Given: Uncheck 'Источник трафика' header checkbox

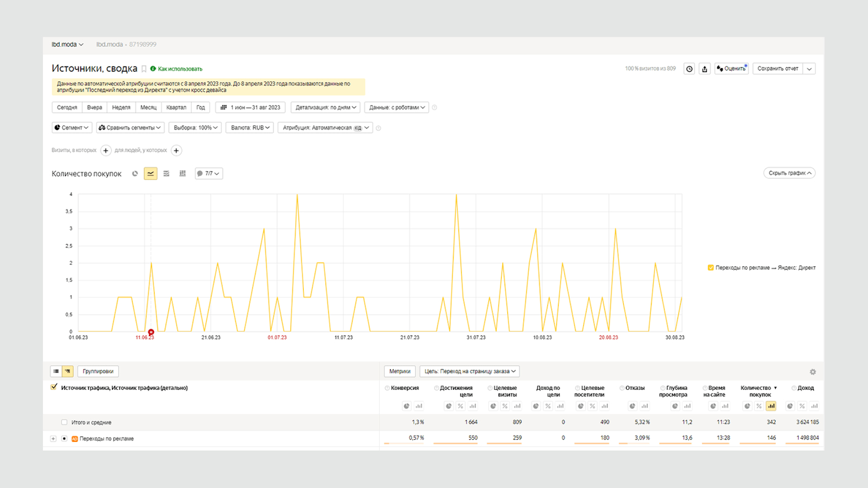Looking at the screenshot, I should coord(54,387).
